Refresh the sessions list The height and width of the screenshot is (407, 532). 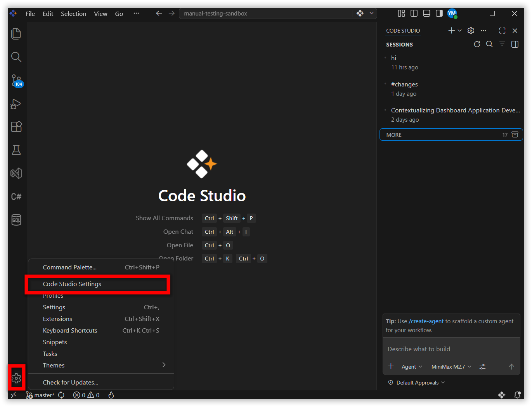[477, 44]
